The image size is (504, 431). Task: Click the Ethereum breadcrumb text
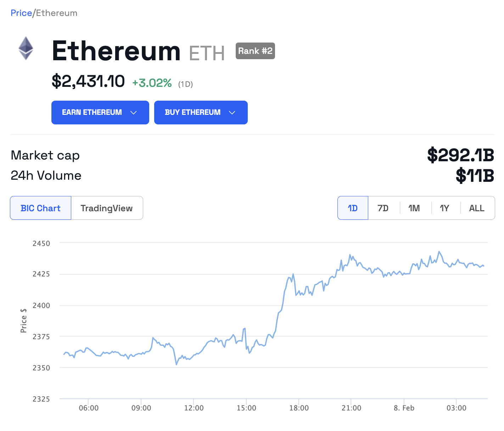57,13
